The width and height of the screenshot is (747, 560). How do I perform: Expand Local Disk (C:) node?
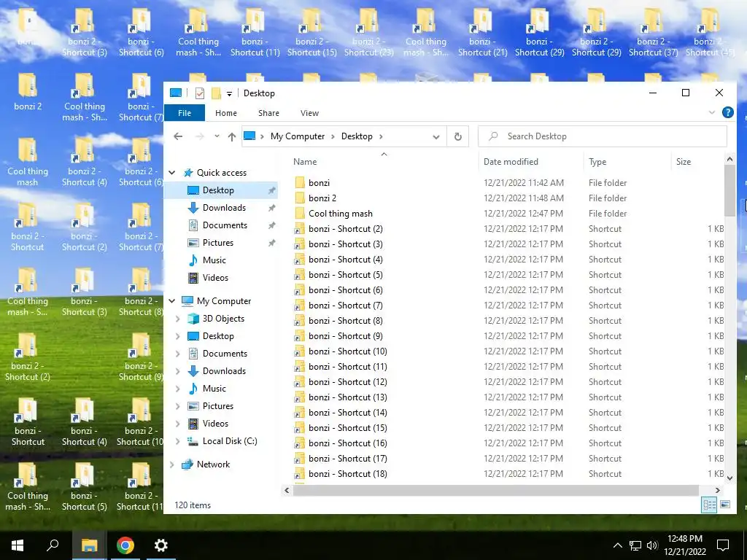(x=178, y=441)
